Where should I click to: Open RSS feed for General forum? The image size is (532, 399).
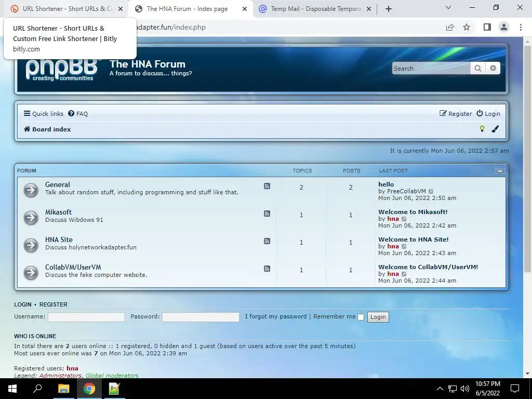click(267, 186)
